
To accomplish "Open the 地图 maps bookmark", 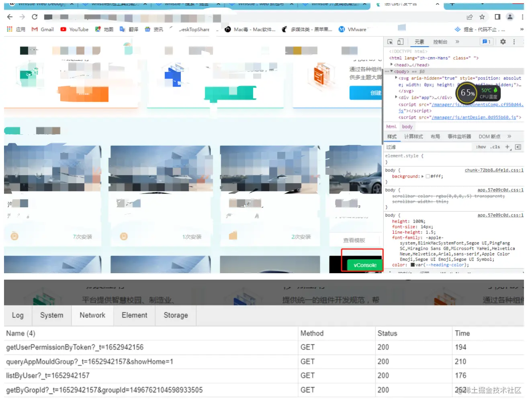I will [104, 29].
